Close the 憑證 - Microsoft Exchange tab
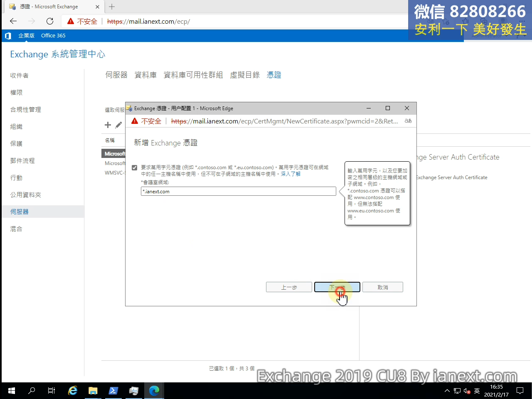The width and height of the screenshot is (532, 399). pyautogui.click(x=97, y=7)
